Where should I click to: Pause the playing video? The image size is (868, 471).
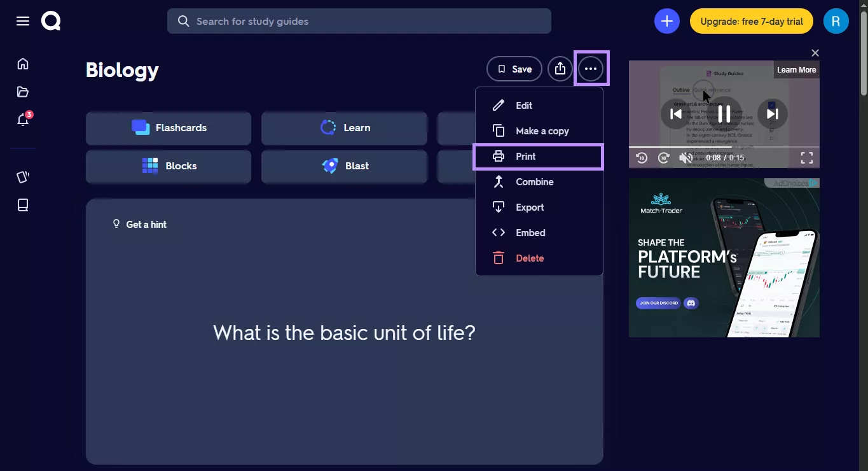click(x=724, y=113)
